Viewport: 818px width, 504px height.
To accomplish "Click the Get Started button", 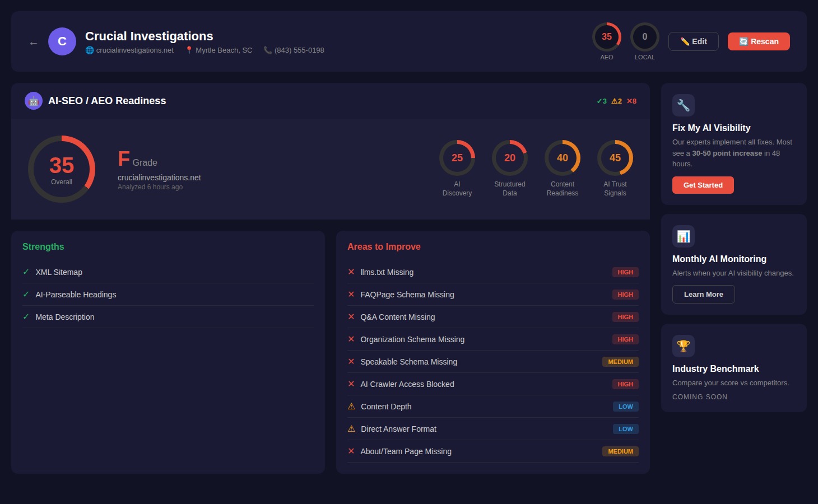I will coord(703,185).
